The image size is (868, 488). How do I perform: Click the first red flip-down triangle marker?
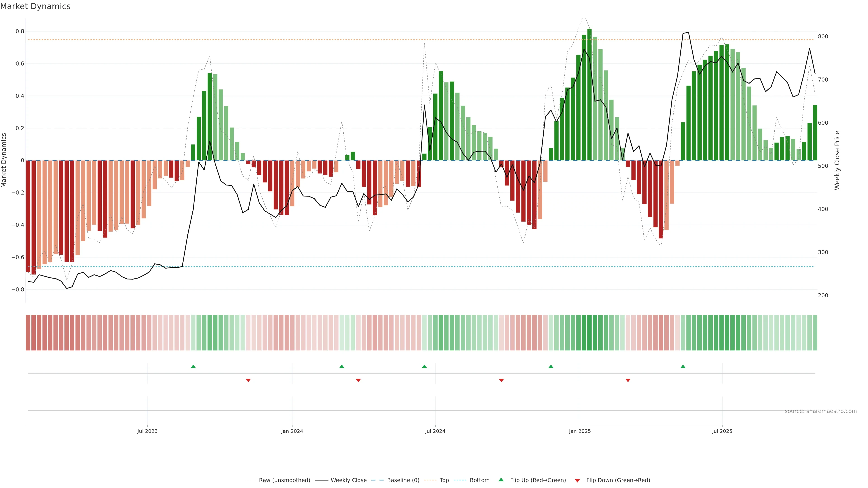click(x=248, y=380)
